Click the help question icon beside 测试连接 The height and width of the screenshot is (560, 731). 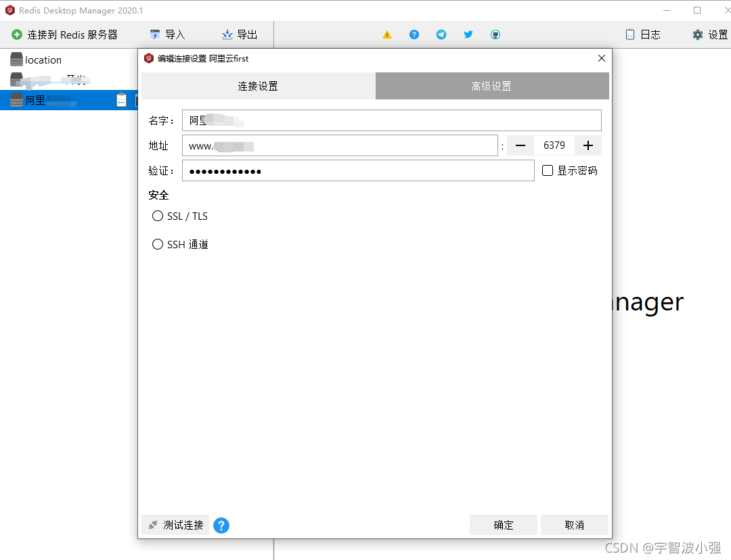(x=221, y=526)
